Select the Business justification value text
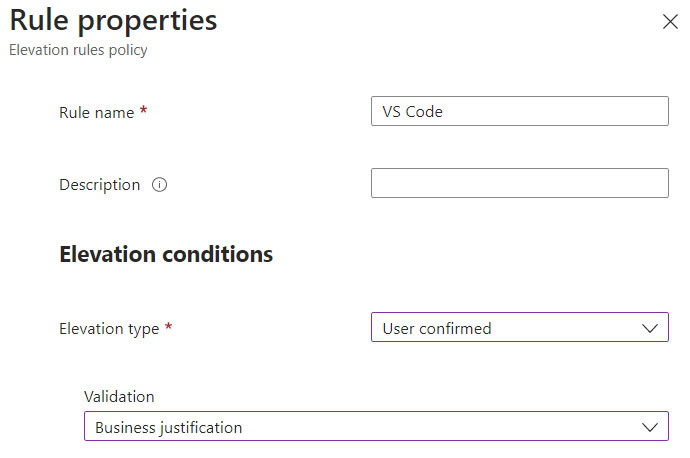The height and width of the screenshot is (458, 690). click(x=169, y=428)
